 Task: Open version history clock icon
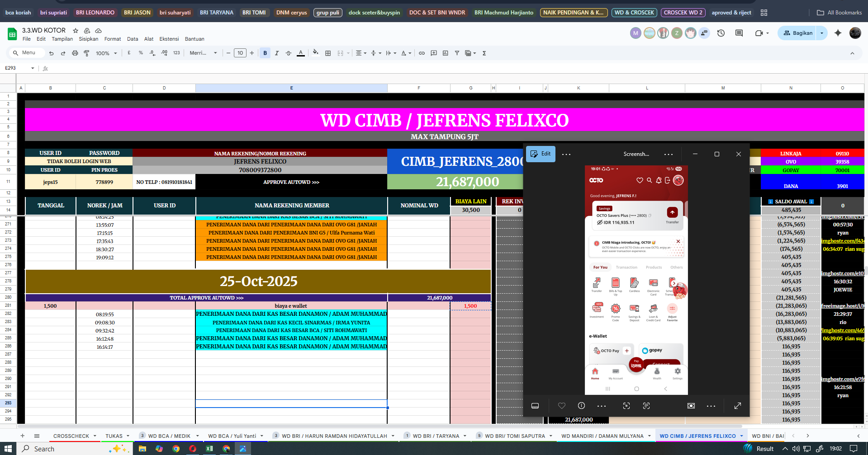pos(721,33)
